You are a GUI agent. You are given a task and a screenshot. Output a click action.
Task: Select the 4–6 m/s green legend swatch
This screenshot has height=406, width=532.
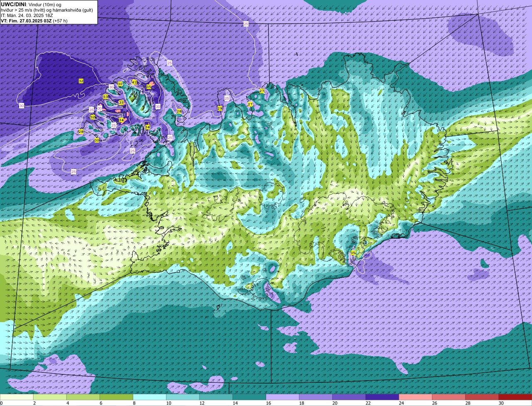tap(83, 397)
